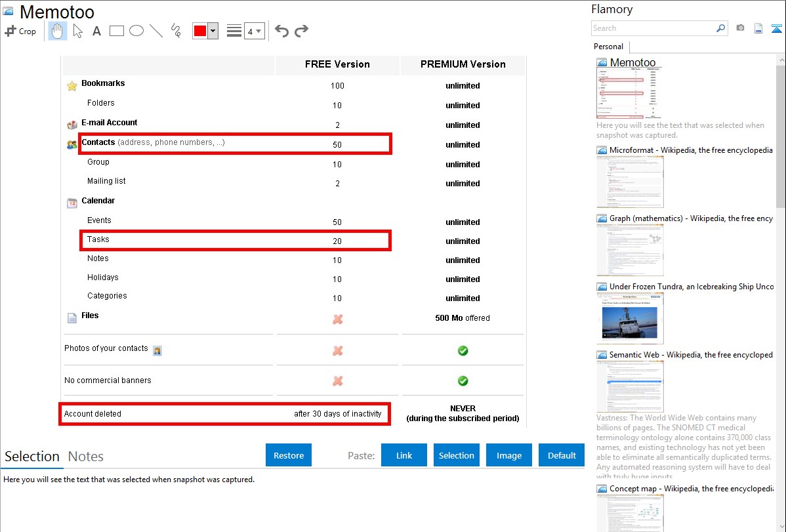Undo the last annotation

pos(281,31)
